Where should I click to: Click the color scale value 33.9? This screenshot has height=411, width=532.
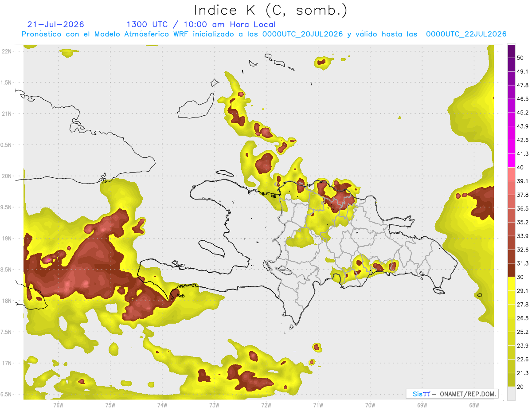pos(523,236)
